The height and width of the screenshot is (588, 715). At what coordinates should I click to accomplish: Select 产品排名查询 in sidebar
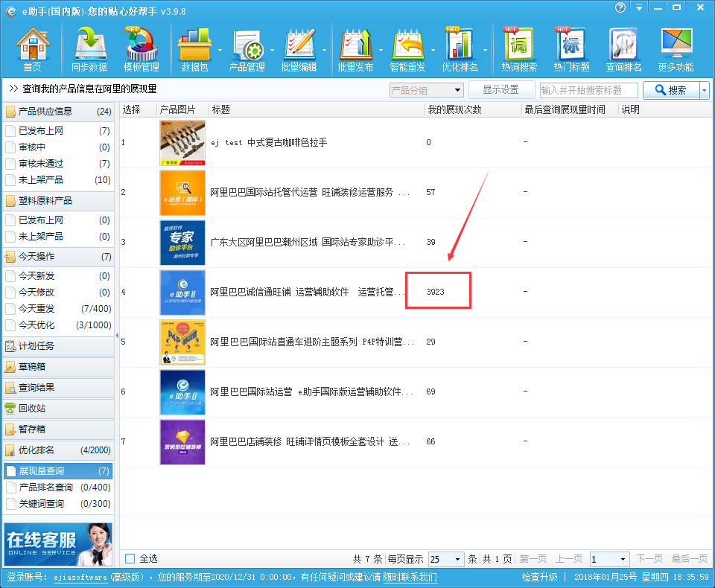coord(58,488)
